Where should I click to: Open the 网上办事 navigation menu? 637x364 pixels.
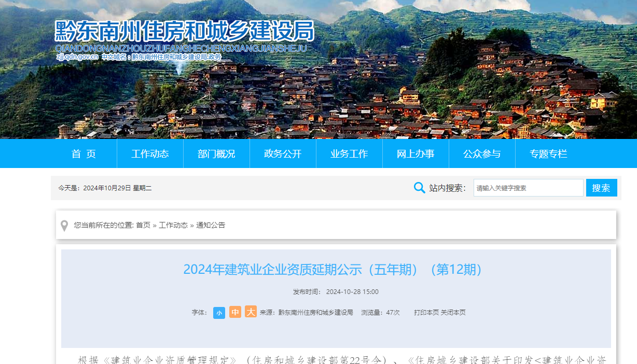pos(416,153)
